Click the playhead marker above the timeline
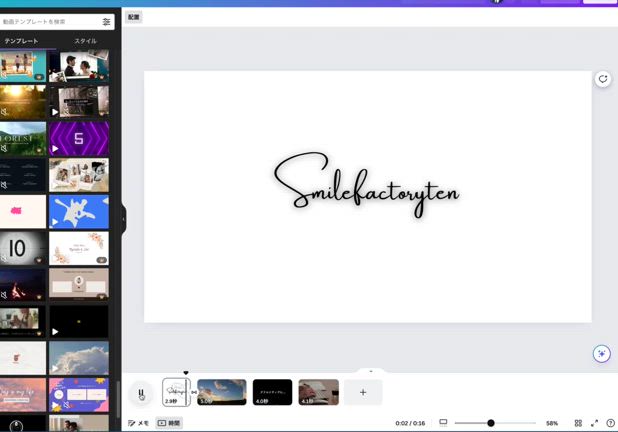The height and width of the screenshot is (432, 618). coord(186,373)
